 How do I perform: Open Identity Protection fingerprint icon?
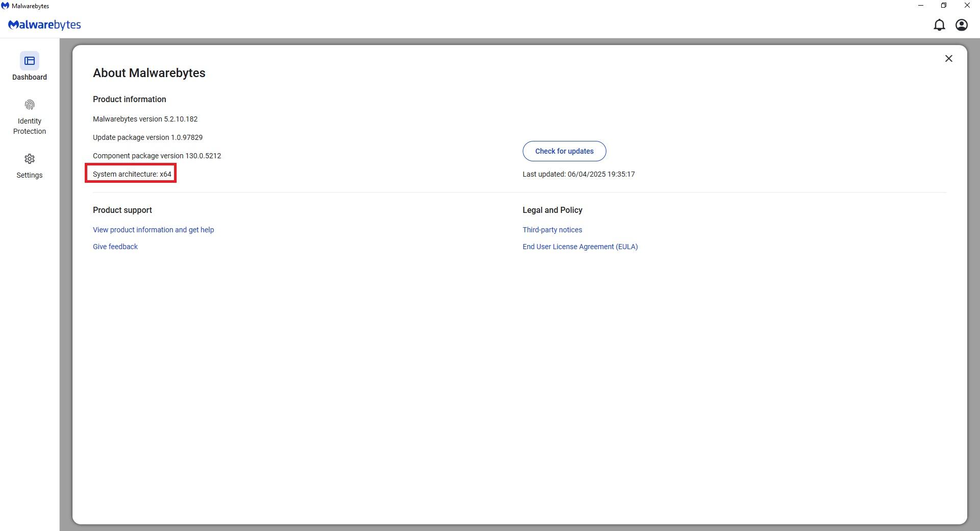tap(30, 105)
